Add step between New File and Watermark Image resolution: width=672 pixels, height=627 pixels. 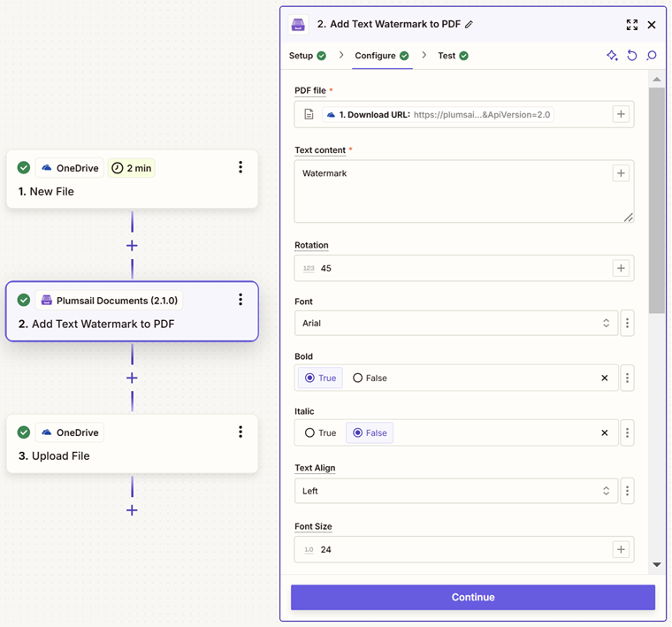pyautogui.click(x=132, y=246)
